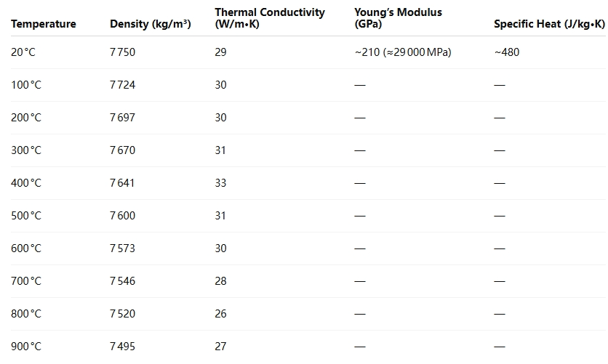Select the 100 °C row label

coord(26,85)
